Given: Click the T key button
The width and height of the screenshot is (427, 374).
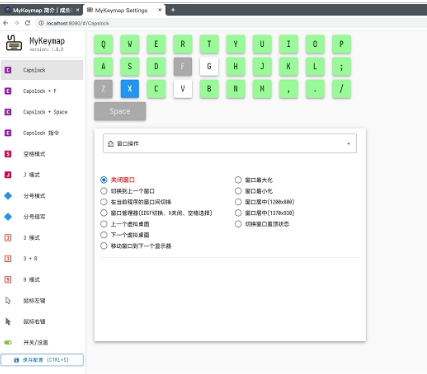Looking at the screenshot, I should [209, 44].
